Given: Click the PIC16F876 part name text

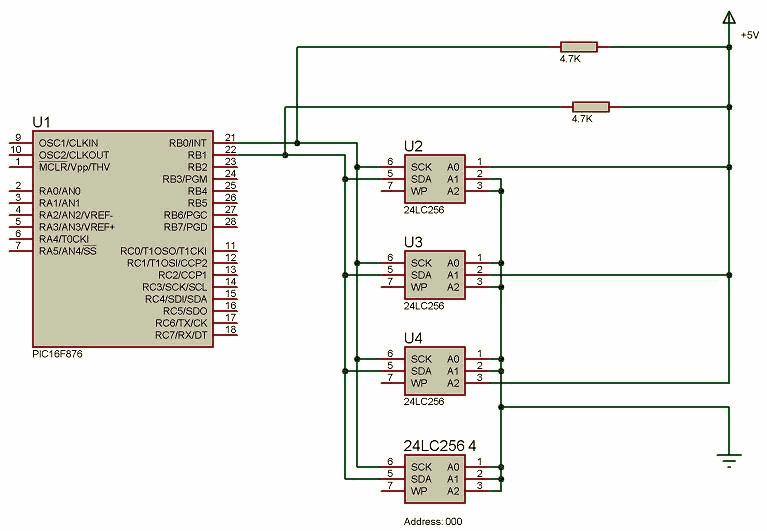Looking at the screenshot, I should (x=57, y=354).
